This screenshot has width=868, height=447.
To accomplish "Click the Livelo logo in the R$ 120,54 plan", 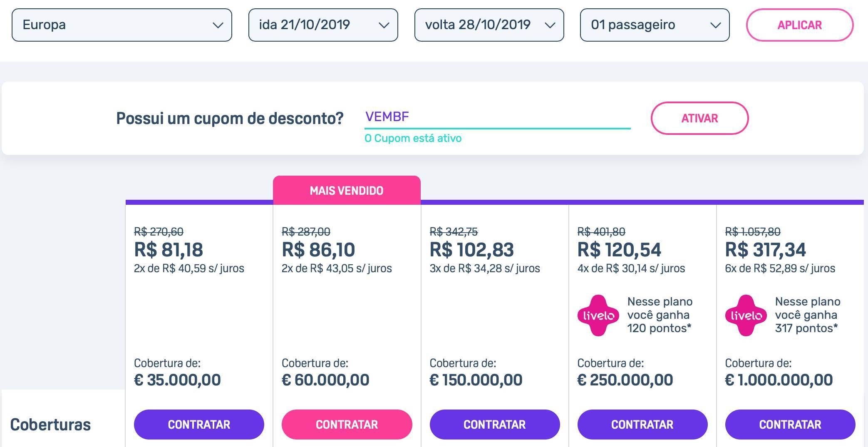I will tap(598, 315).
